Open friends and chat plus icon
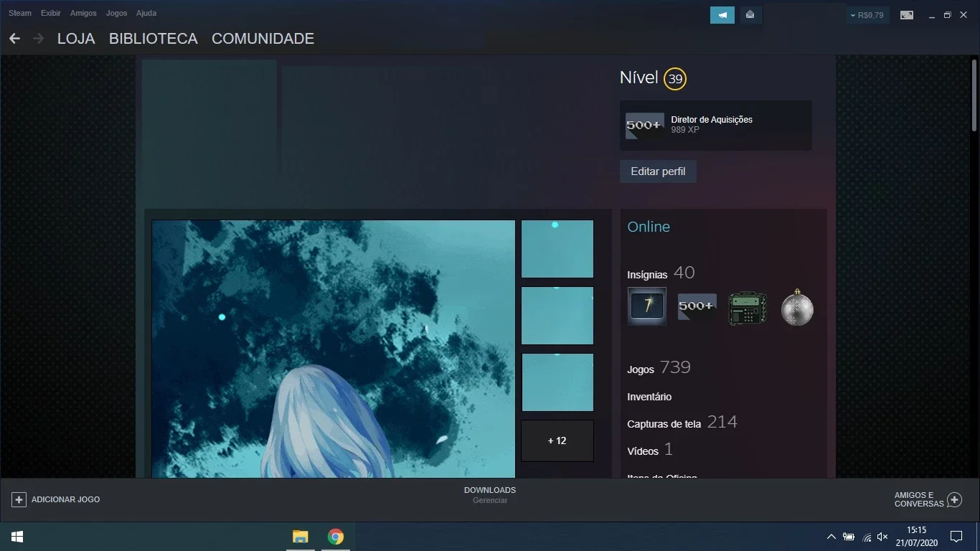 [954, 499]
